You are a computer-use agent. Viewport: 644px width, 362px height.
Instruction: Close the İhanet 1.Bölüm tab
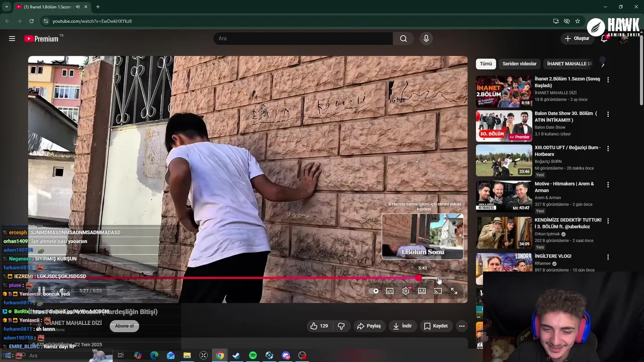(x=86, y=7)
